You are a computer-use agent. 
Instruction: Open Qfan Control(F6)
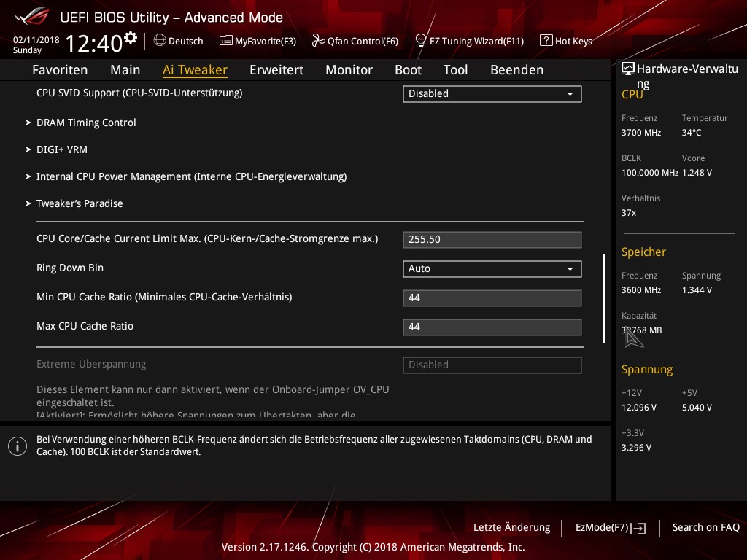[x=355, y=41]
